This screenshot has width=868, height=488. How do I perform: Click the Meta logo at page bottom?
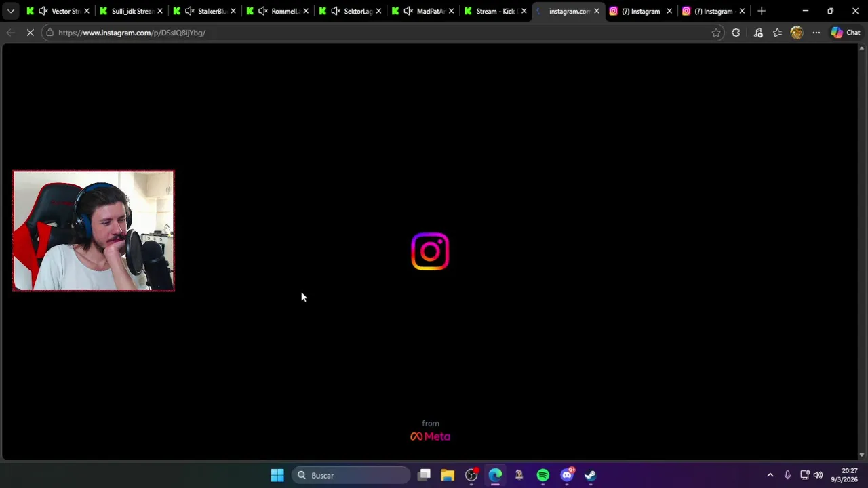tap(430, 436)
